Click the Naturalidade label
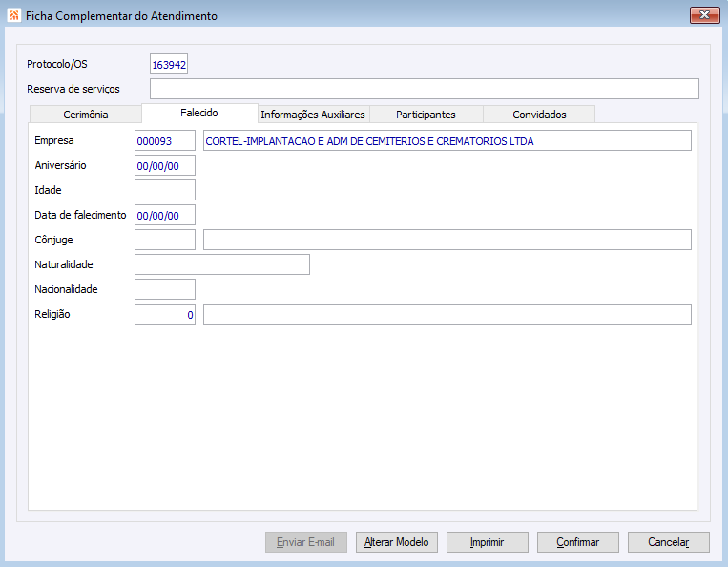 [64, 264]
